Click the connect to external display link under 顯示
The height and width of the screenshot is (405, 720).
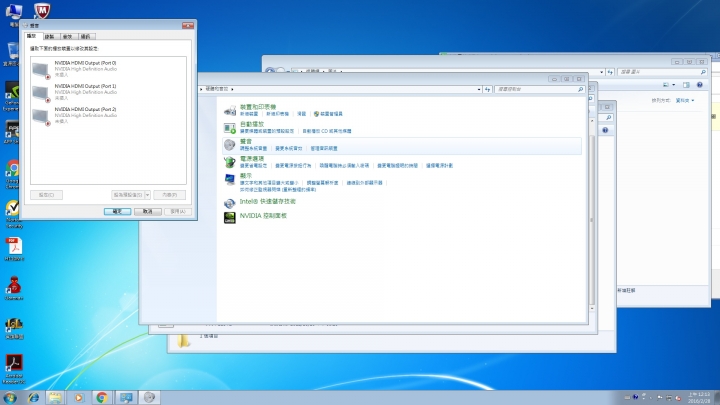[365, 183]
